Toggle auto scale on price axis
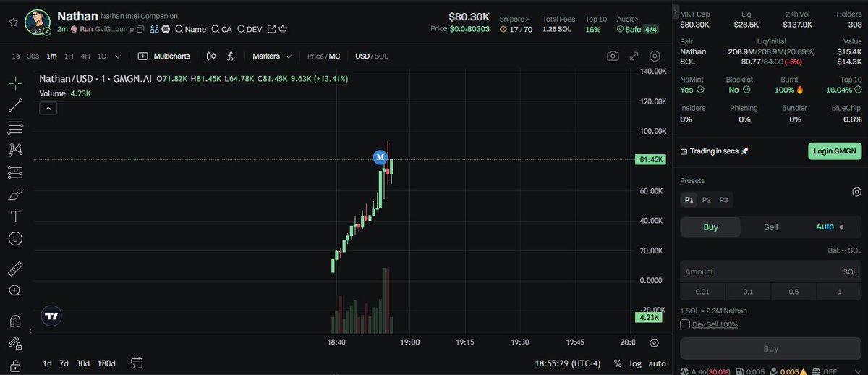The height and width of the screenshot is (375, 868). tap(657, 363)
